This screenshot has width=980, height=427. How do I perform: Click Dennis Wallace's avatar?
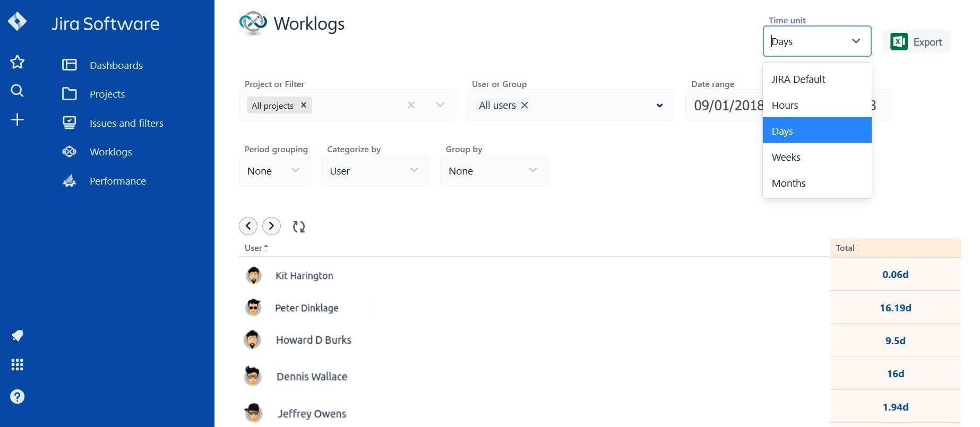[253, 376]
